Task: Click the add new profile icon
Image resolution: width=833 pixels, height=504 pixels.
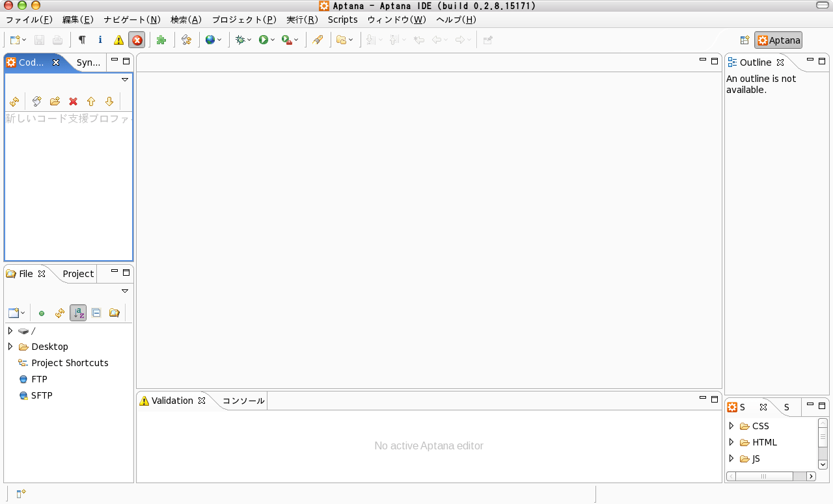Action: pyautogui.click(x=37, y=101)
